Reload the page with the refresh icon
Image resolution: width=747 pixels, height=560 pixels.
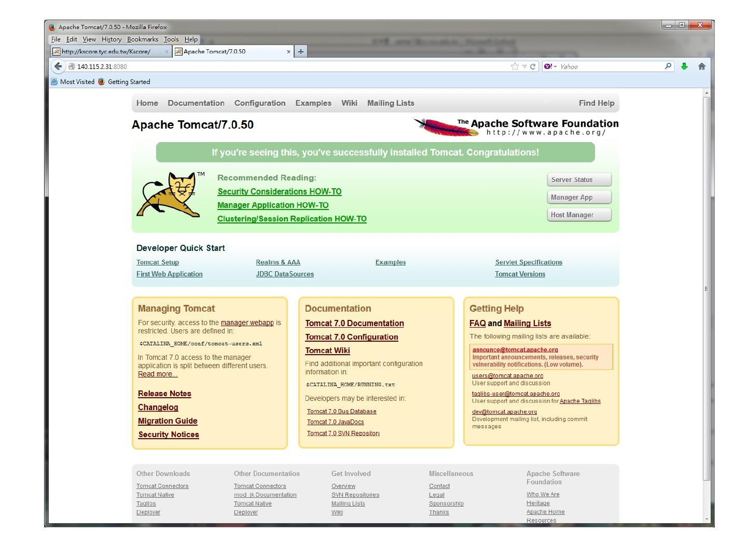[x=533, y=66]
